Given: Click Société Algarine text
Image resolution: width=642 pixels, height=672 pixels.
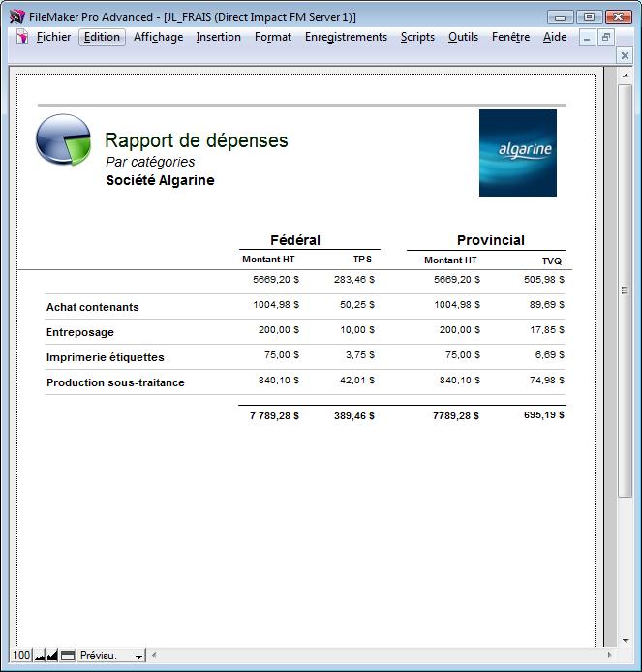Looking at the screenshot, I should [161, 180].
